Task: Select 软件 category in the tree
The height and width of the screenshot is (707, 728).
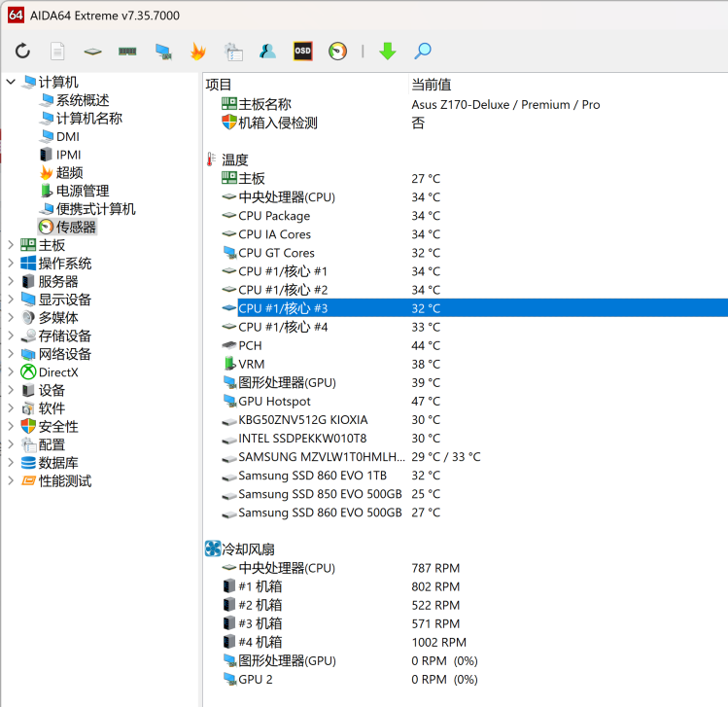Action: [52, 408]
